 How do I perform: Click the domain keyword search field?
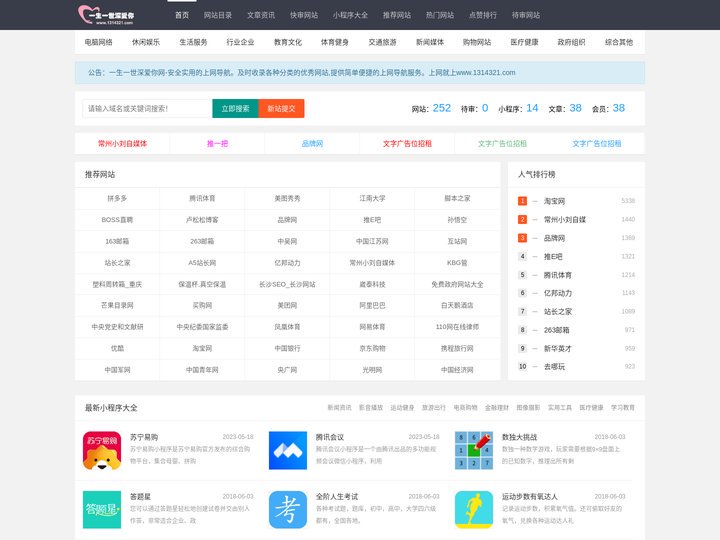coord(147,108)
